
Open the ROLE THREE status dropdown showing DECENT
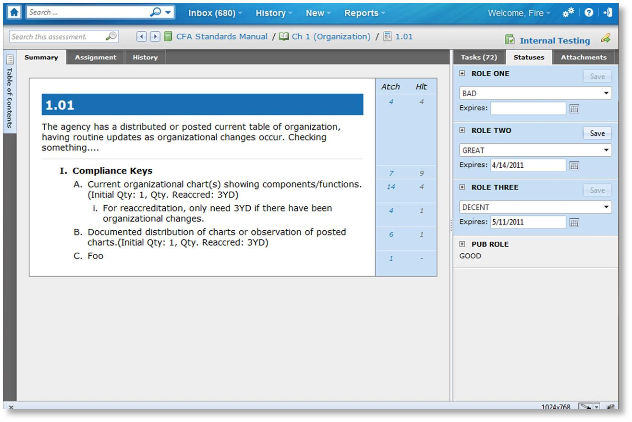coord(535,207)
